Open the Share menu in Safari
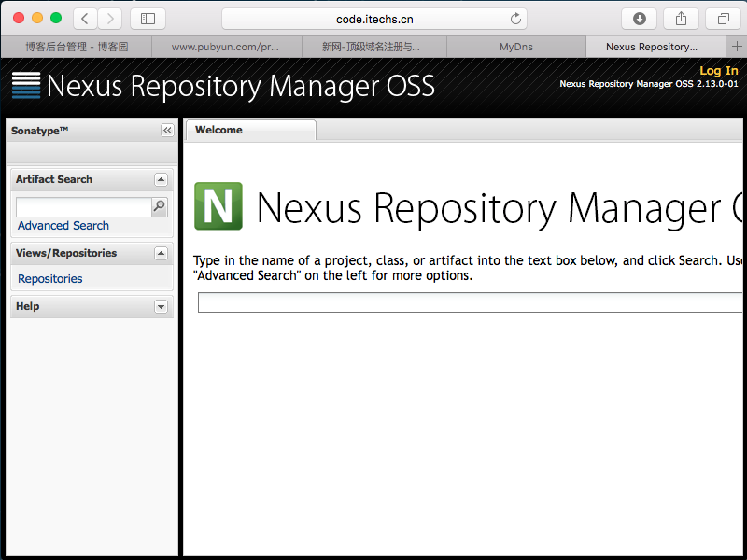The width and height of the screenshot is (747, 560). pyautogui.click(x=682, y=19)
